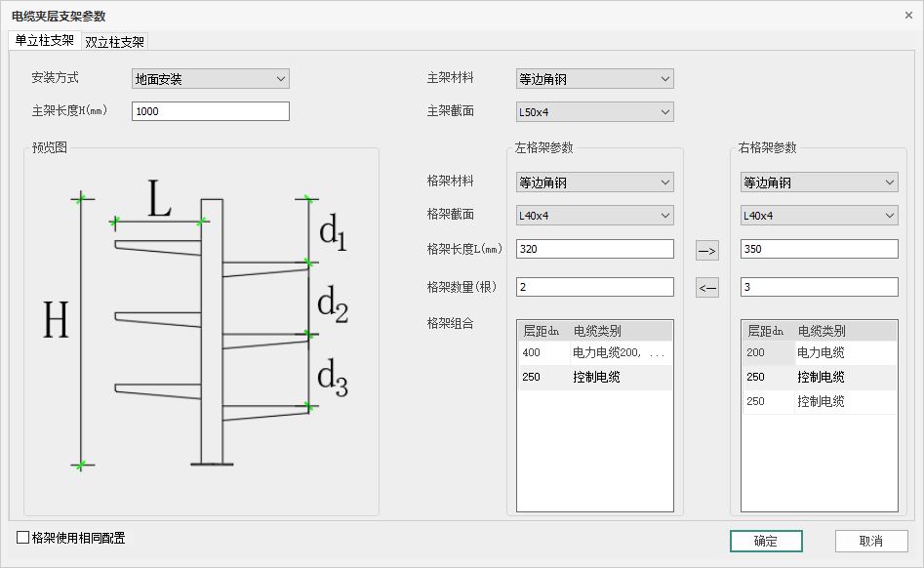
Task: Click the right arrow copy button
Action: 706,251
